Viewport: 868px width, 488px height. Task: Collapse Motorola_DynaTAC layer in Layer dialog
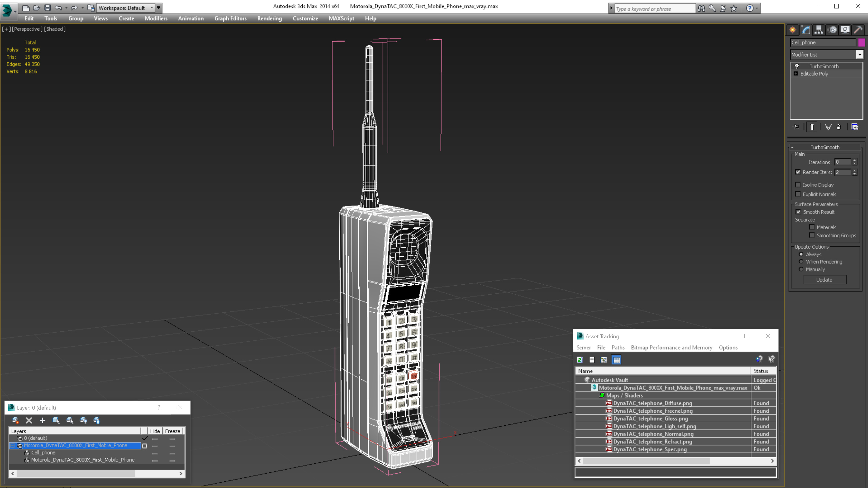[13, 446]
